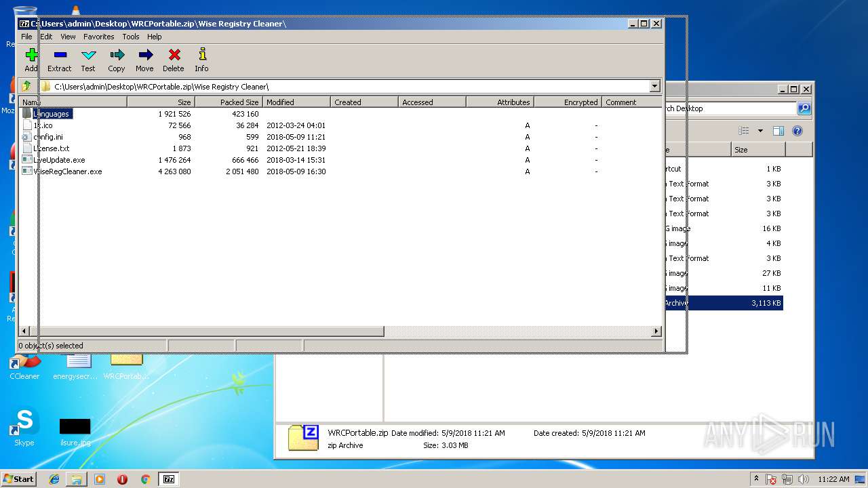Image resolution: width=868 pixels, height=488 pixels.
Task: Sort by the Created column header
Action: 364,102
